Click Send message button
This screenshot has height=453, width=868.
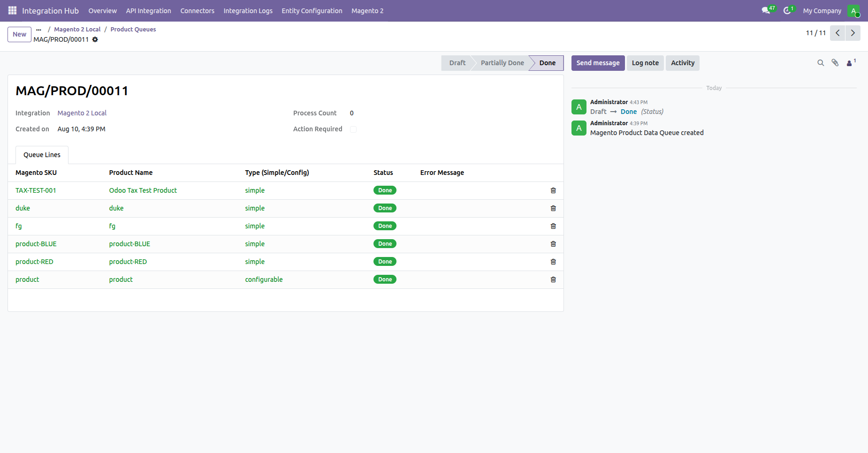598,63
